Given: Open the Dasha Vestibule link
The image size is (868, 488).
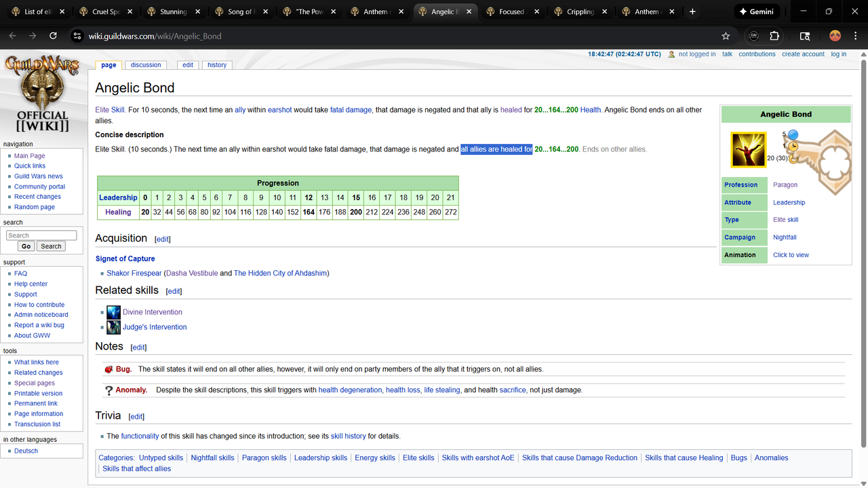Looking at the screenshot, I should click(193, 274).
